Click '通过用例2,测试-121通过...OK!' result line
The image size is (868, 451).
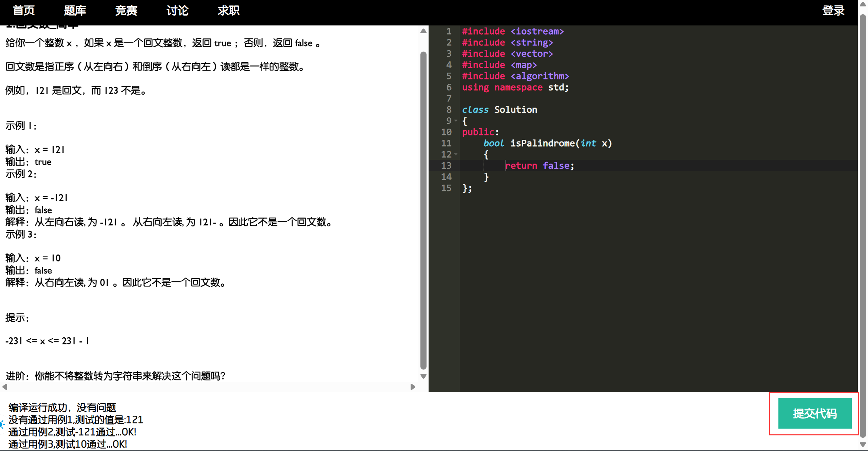pyautogui.click(x=72, y=432)
